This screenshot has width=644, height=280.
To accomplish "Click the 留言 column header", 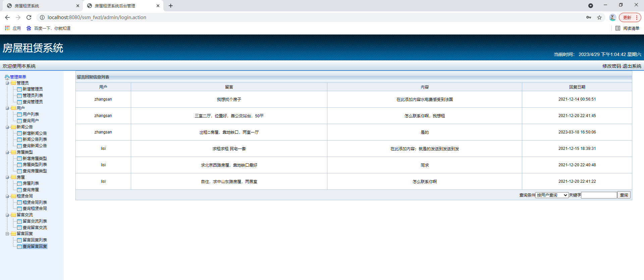I will 229,87.
